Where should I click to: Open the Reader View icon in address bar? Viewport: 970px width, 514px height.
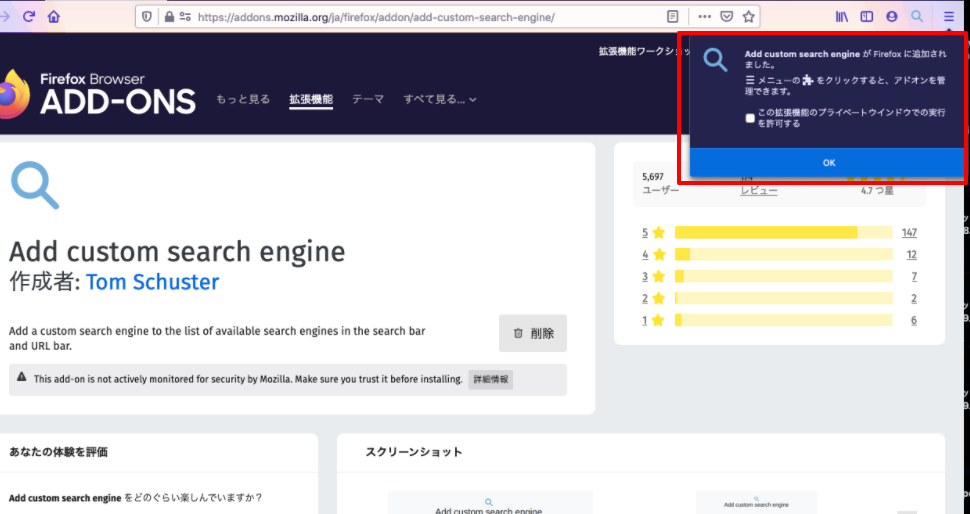672,17
